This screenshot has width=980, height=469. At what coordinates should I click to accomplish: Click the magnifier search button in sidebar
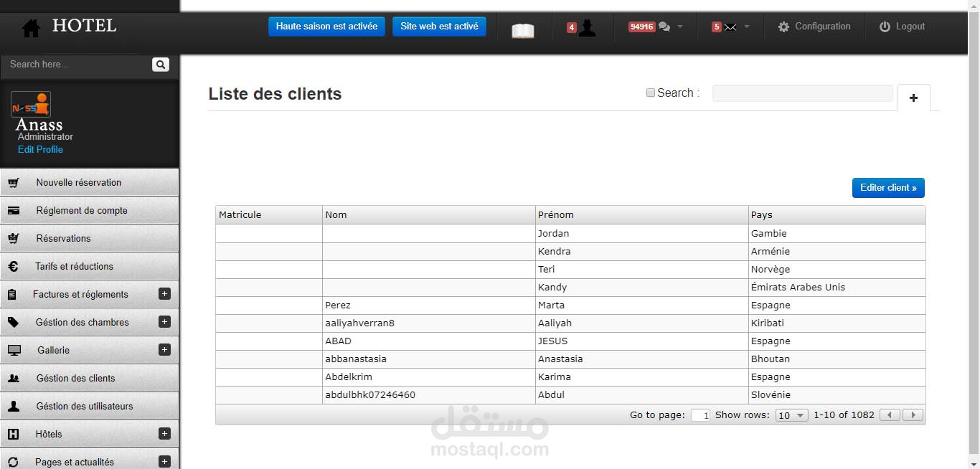(x=161, y=65)
